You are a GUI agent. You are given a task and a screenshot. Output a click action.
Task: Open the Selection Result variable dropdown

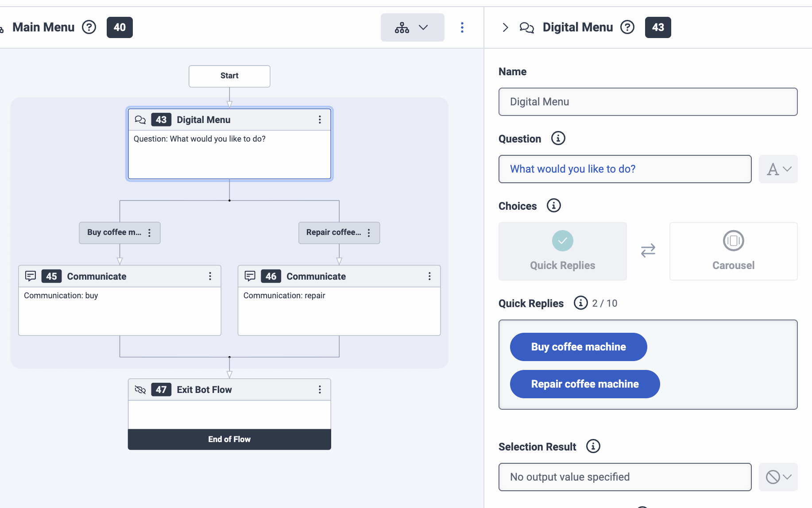778,477
